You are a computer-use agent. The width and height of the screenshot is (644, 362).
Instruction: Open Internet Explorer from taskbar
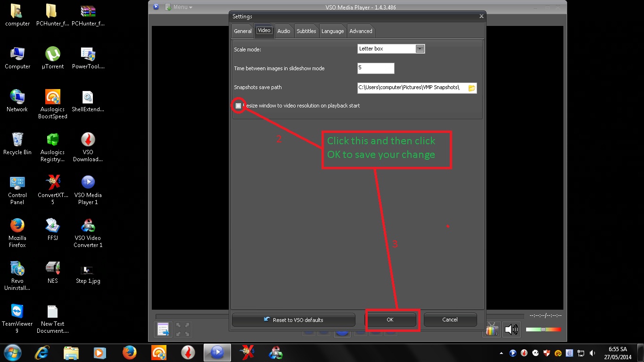pyautogui.click(x=42, y=353)
